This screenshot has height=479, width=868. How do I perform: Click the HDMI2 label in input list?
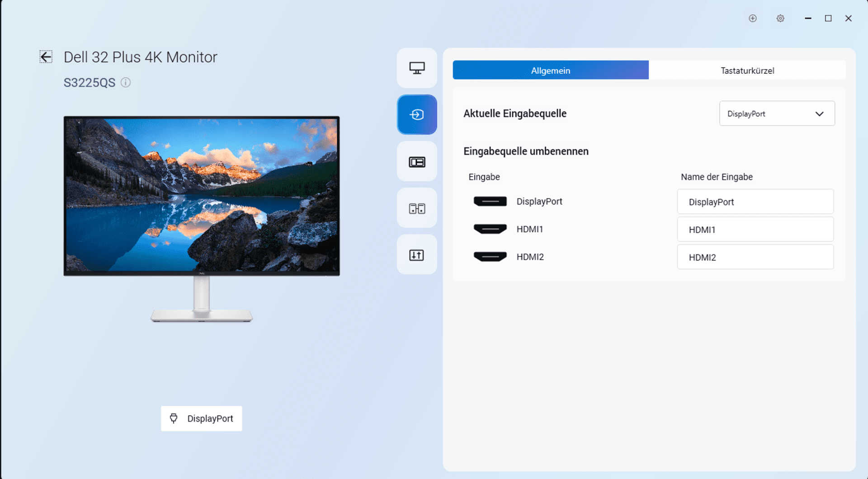[x=530, y=257]
